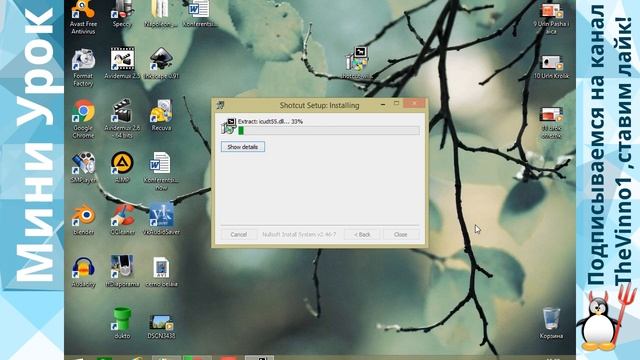Launch blender desktop shortcut
Image resolution: width=640 pixels, height=360 pixels.
point(83,220)
